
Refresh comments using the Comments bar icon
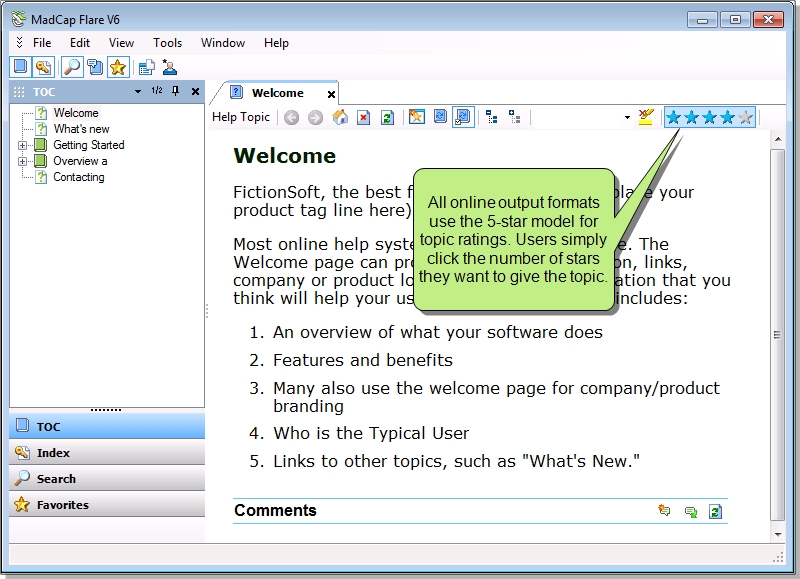715,511
